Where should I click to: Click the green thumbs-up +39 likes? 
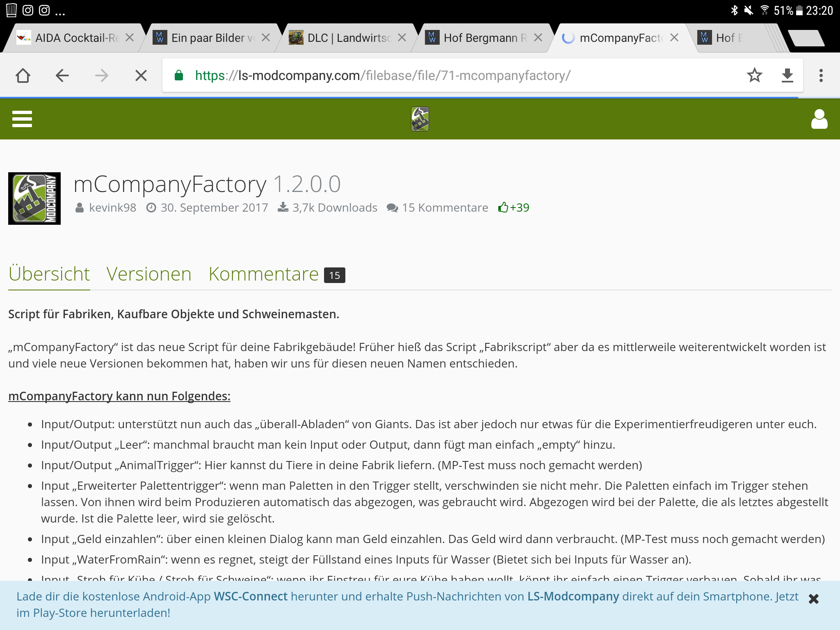[x=514, y=208]
